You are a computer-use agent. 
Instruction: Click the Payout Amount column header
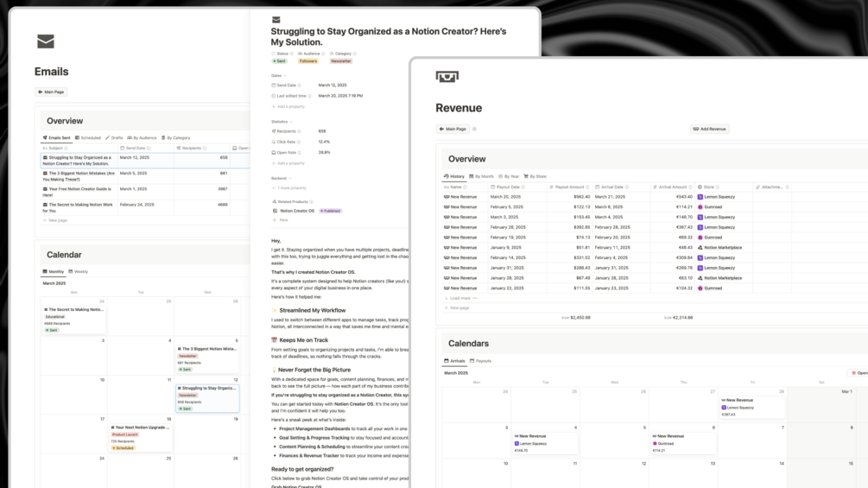(x=569, y=187)
